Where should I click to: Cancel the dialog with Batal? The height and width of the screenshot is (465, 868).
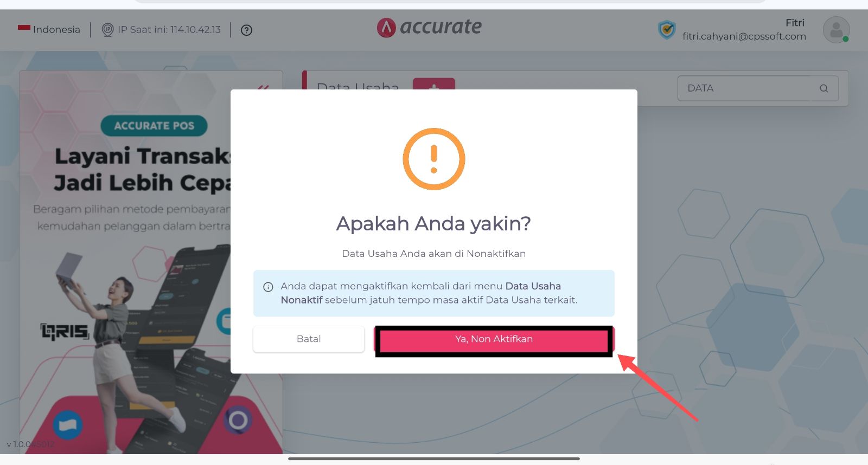click(x=309, y=339)
